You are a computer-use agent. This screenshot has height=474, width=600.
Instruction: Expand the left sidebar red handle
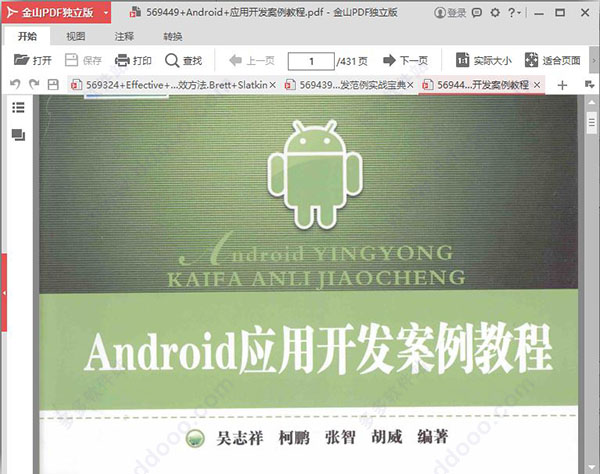pos(4,293)
